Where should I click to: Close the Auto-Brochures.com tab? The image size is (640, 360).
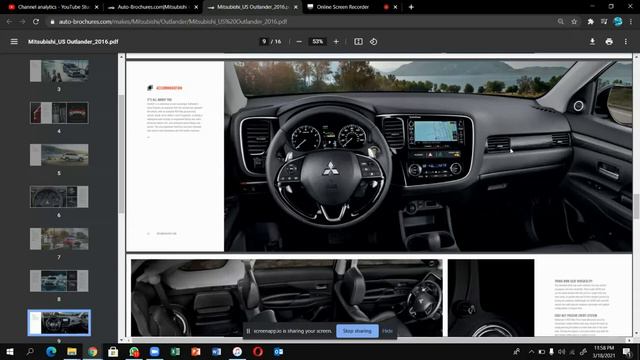(x=196, y=7)
